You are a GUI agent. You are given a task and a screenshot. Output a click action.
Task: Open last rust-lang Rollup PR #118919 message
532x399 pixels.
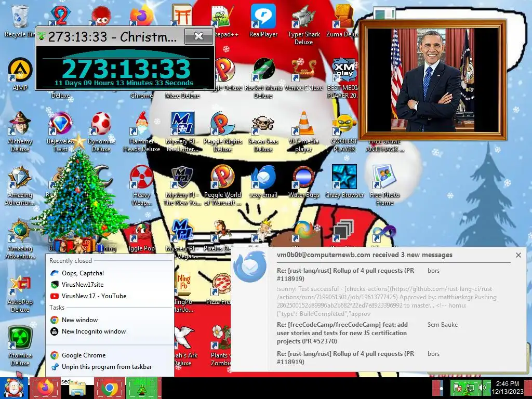pos(346,357)
